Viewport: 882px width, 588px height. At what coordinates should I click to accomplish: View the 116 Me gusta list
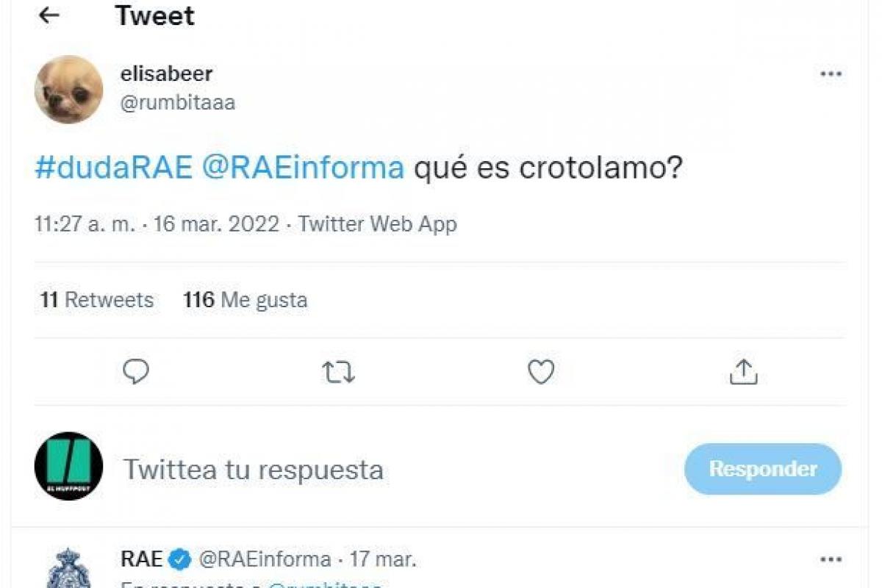245,300
